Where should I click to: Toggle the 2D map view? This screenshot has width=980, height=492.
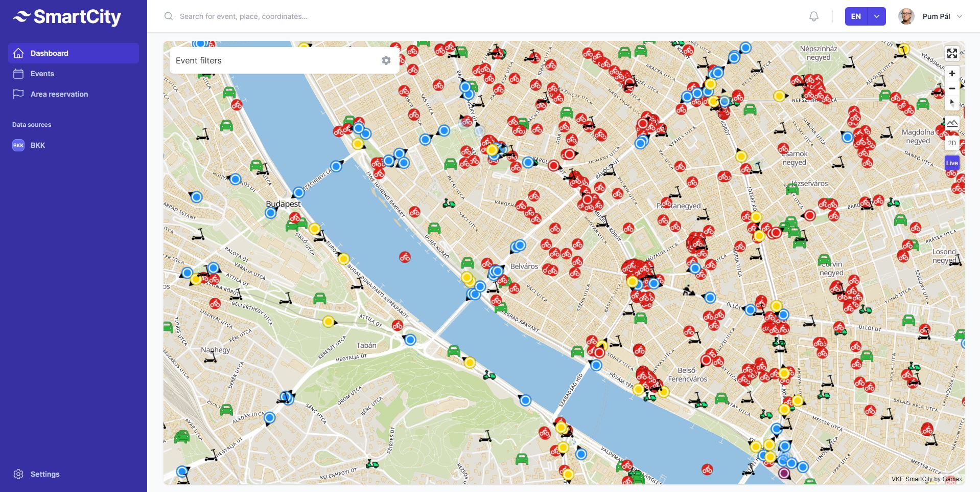[x=951, y=143]
